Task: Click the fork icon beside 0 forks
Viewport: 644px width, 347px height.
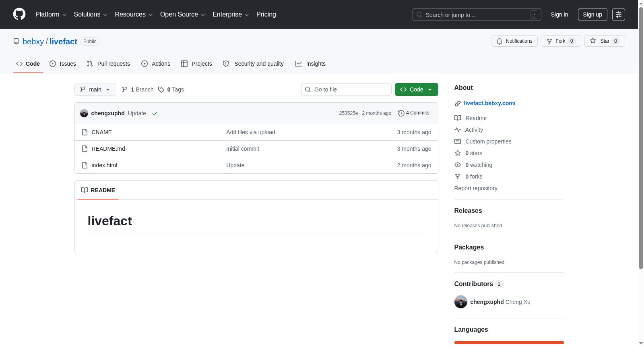Action: click(x=458, y=177)
